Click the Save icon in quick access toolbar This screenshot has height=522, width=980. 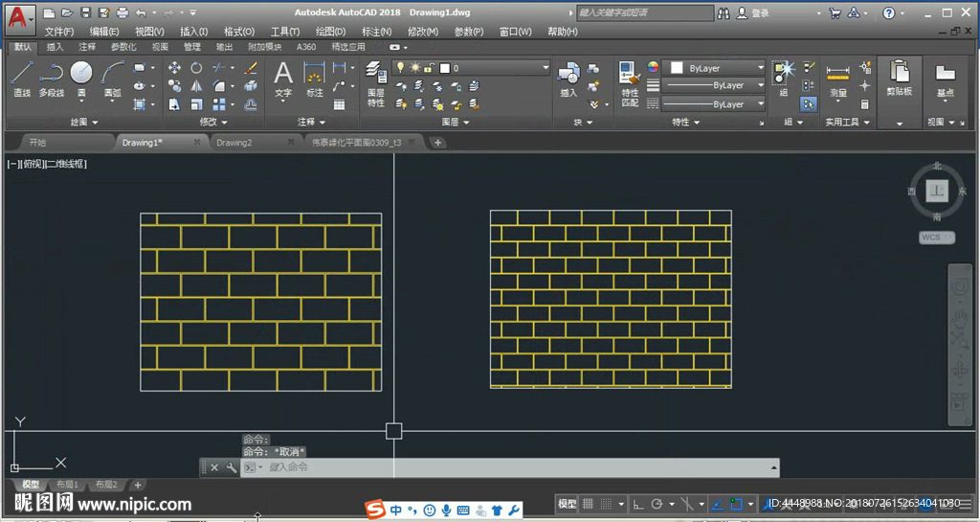[x=86, y=12]
